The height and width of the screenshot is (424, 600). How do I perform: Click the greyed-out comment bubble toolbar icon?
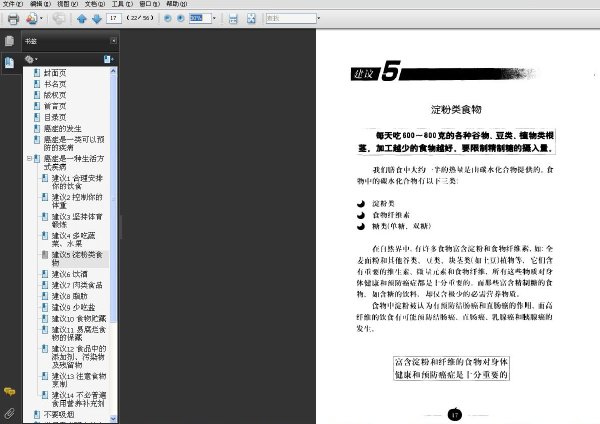(59, 18)
